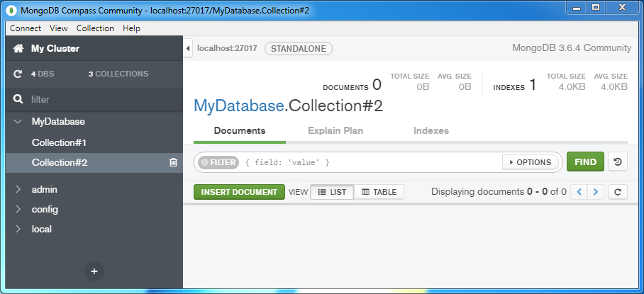Click the MongoDB leaf icon in title bar
This screenshot has height=294, width=644.
(x=12, y=10)
